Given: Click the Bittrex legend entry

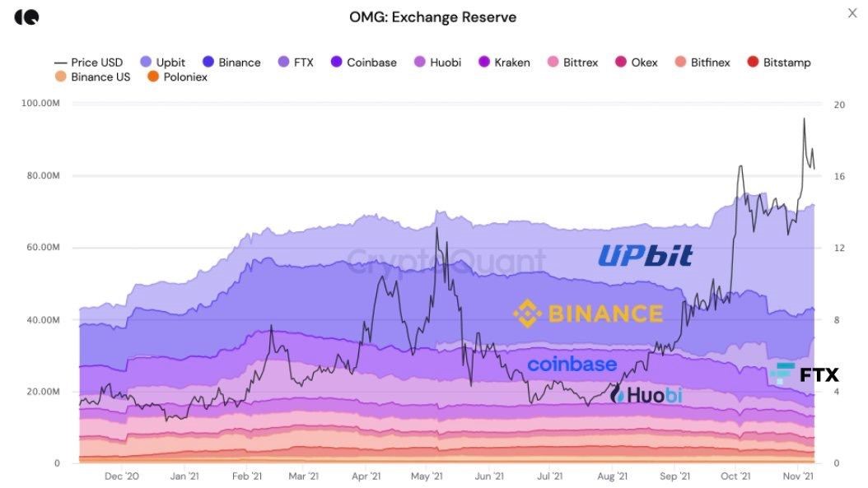Looking at the screenshot, I should 572,63.
